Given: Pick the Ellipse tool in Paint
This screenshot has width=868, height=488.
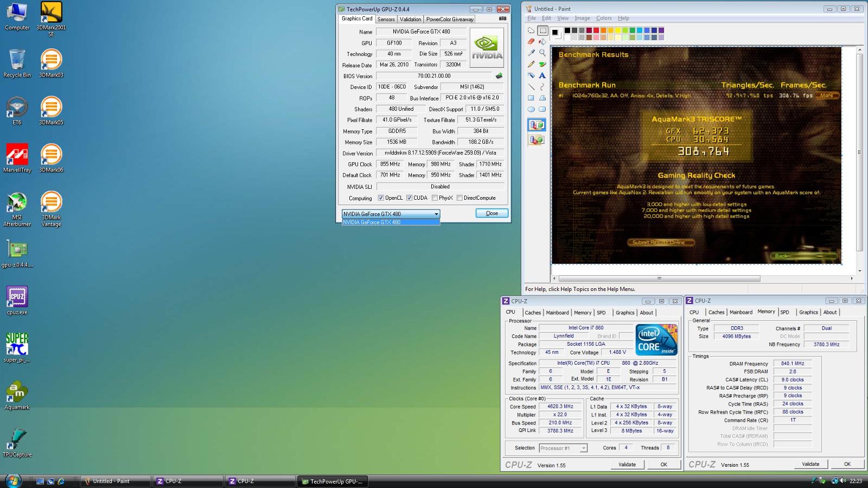Looking at the screenshot, I should pyautogui.click(x=531, y=109).
